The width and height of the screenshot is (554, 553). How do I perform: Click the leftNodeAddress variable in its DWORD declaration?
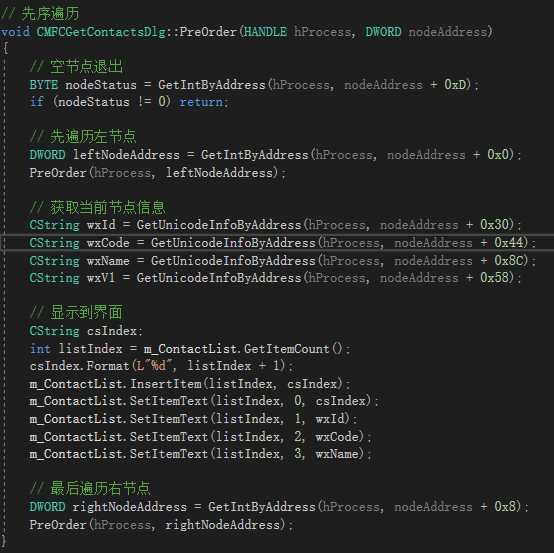tap(126, 155)
